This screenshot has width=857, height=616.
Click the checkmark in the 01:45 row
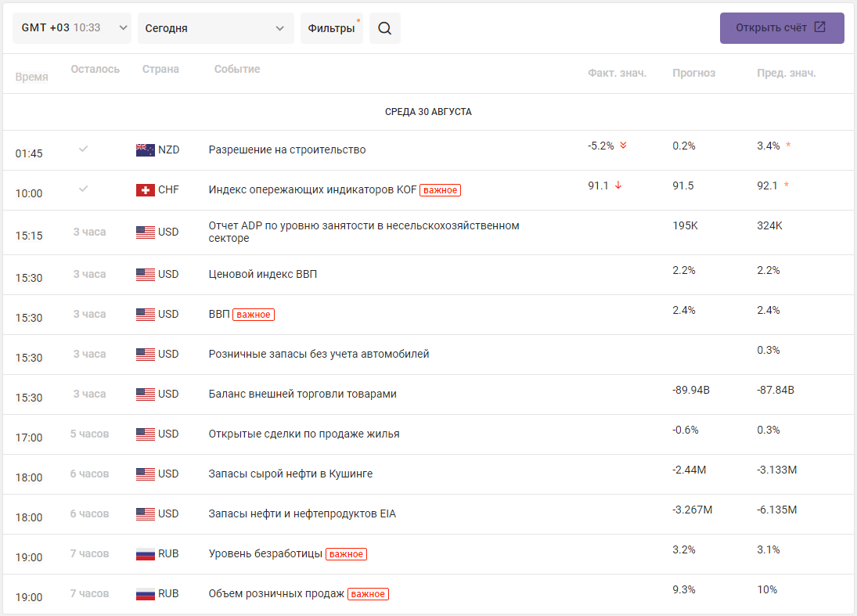tap(83, 149)
